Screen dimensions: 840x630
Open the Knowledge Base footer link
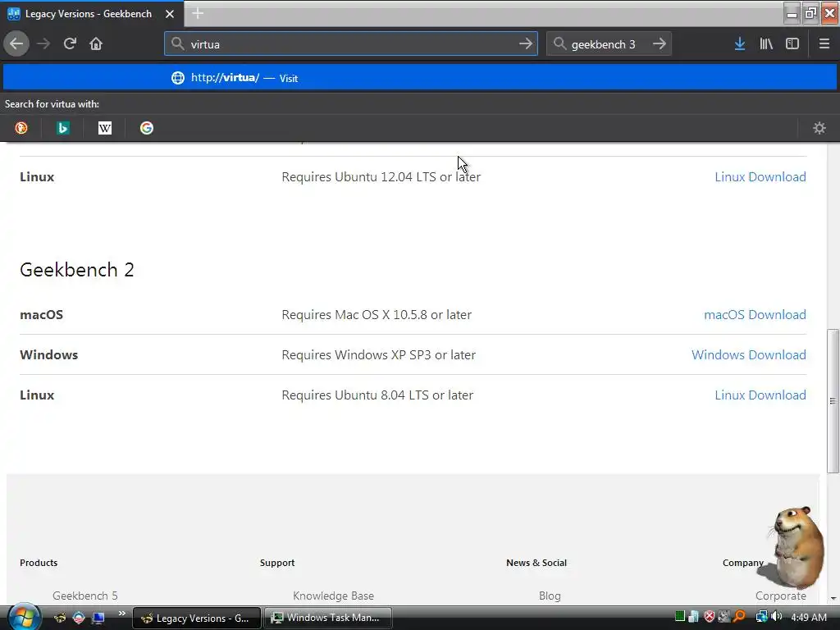click(x=333, y=596)
